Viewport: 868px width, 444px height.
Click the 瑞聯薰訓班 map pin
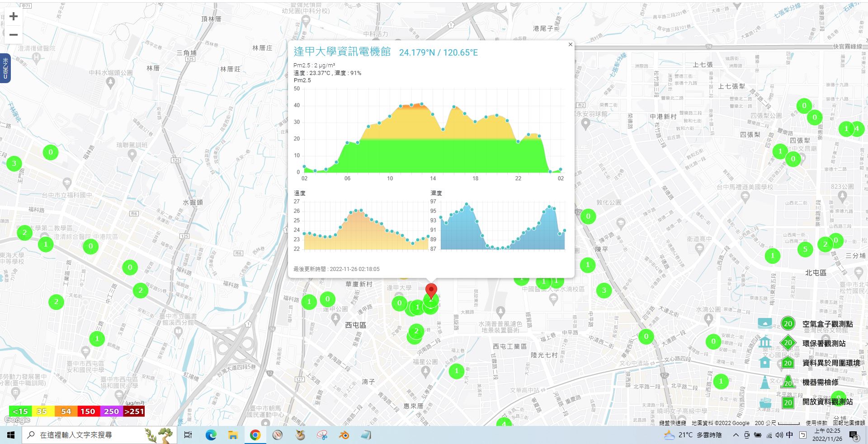[x=132, y=155]
